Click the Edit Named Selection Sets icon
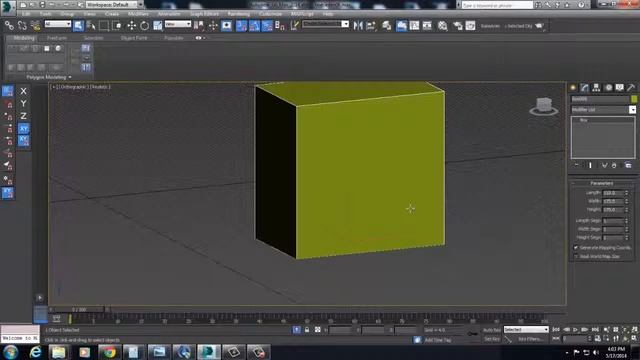 coord(295,26)
